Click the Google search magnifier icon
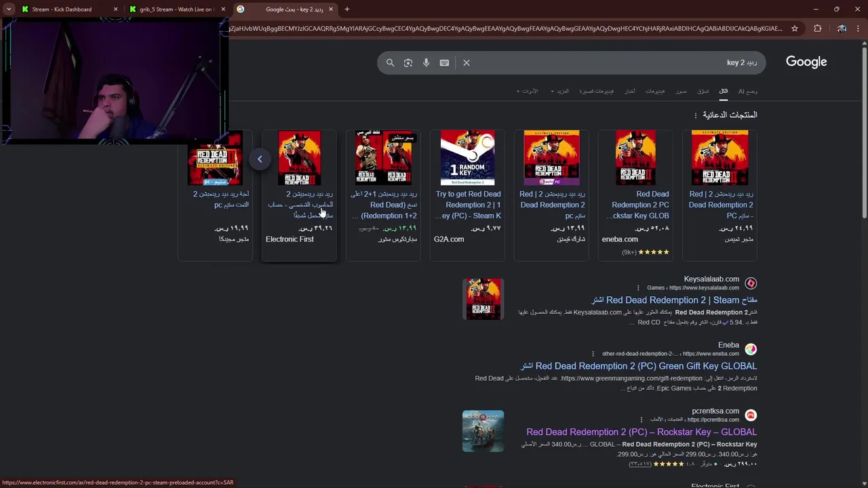Screen dimensions: 868x488 390,62
